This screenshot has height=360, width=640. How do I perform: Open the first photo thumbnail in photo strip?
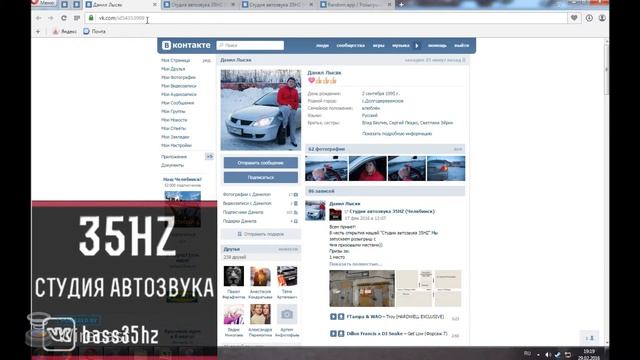pos(327,168)
